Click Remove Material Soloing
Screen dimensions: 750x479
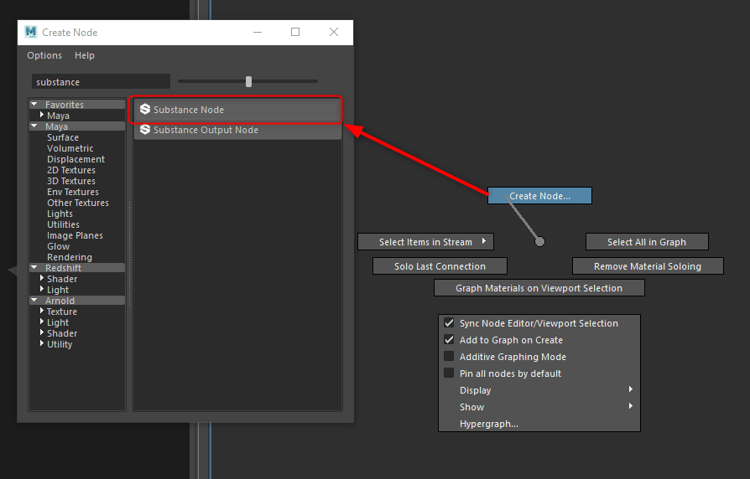pyautogui.click(x=648, y=266)
